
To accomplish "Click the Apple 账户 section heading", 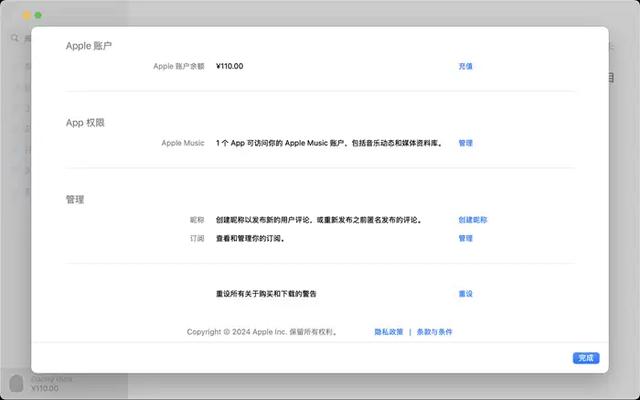I will coord(89,46).
